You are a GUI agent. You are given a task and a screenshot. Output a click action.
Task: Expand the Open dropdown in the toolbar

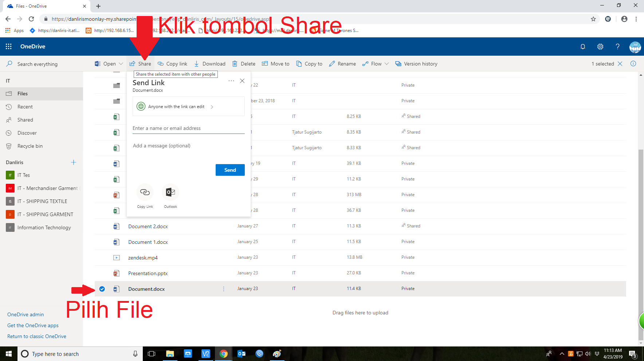tap(121, 63)
